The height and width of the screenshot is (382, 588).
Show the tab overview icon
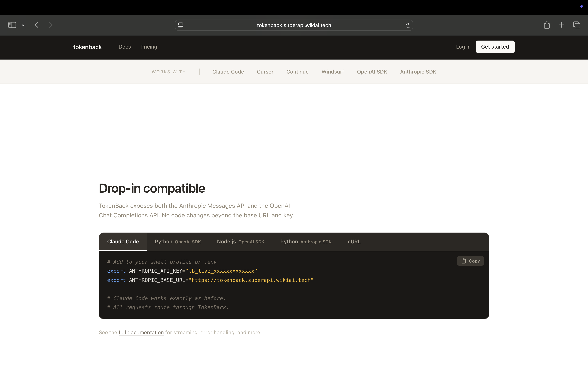576,25
